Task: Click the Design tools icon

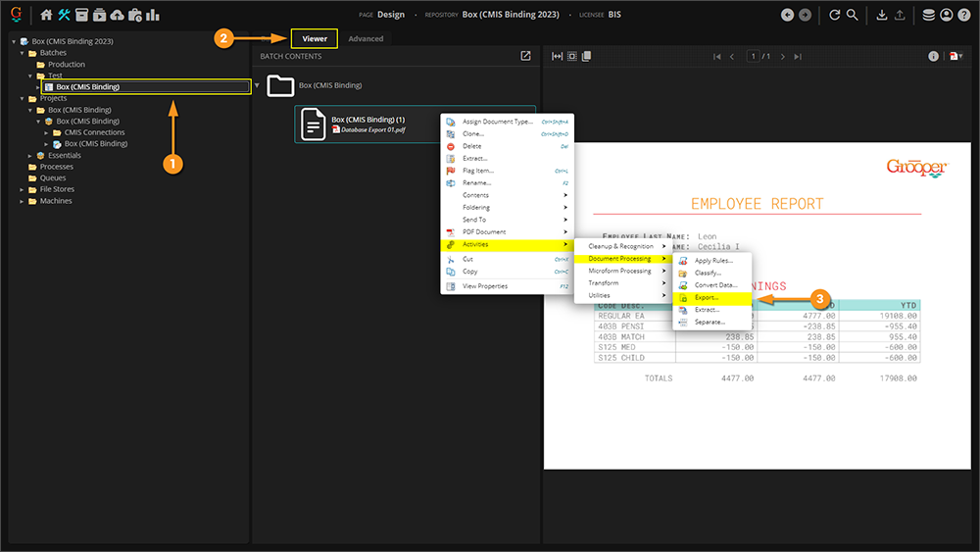Action: (x=64, y=15)
